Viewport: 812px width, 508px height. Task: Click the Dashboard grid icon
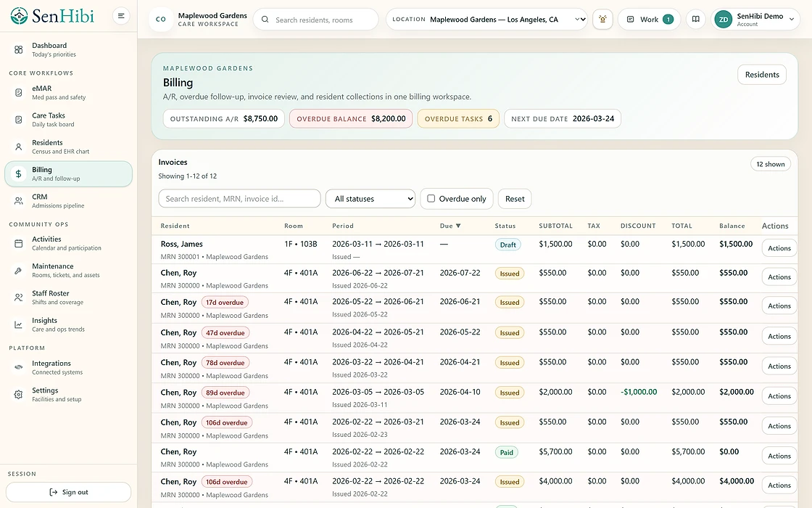coord(19,50)
